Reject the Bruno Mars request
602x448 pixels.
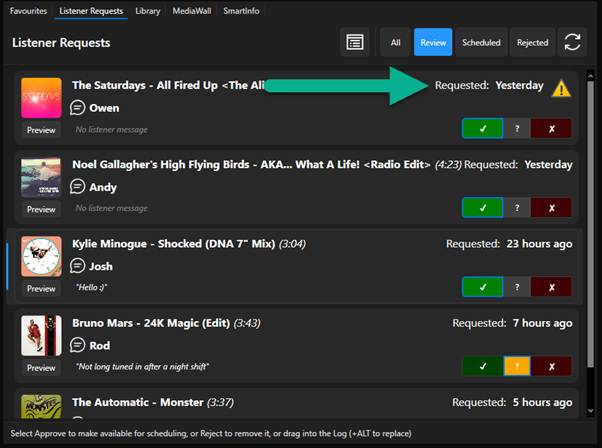click(x=551, y=366)
